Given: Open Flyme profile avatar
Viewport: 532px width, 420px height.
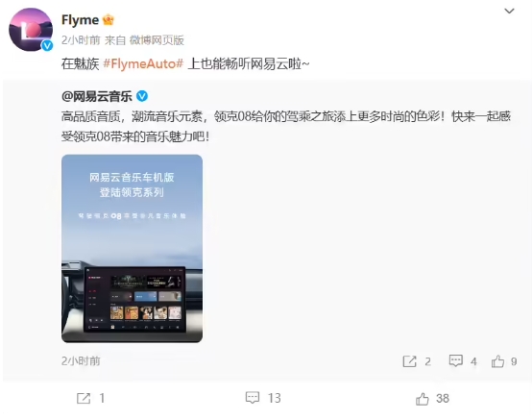Looking at the screenshot, I should pos(31,30).
